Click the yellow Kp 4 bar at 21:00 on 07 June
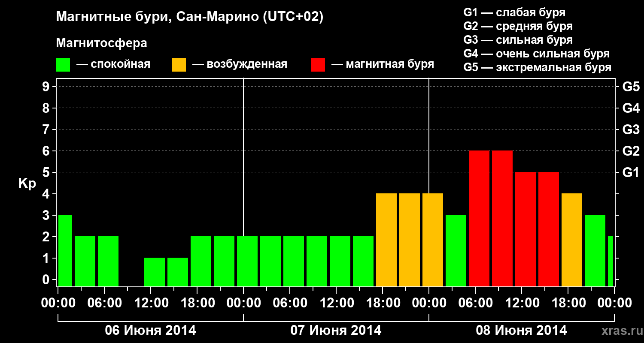Screen dimensions: 644x343 [x=410, y=240]
